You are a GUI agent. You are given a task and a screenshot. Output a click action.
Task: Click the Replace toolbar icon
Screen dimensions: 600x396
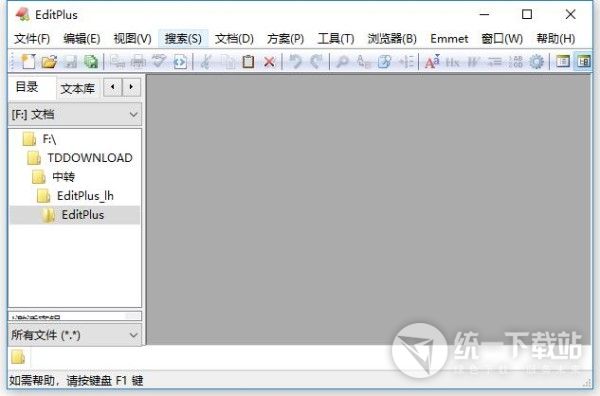363,61
